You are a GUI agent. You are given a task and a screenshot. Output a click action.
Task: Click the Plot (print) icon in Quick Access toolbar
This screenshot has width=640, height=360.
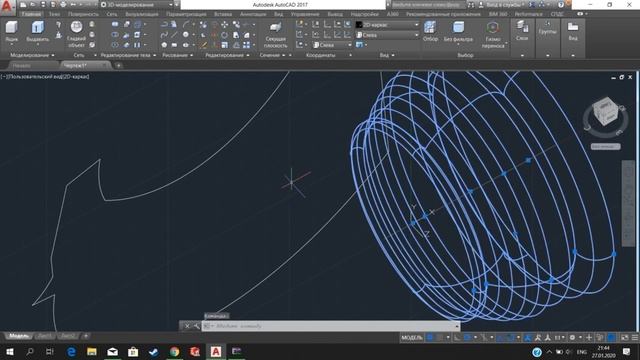(63, 4)
